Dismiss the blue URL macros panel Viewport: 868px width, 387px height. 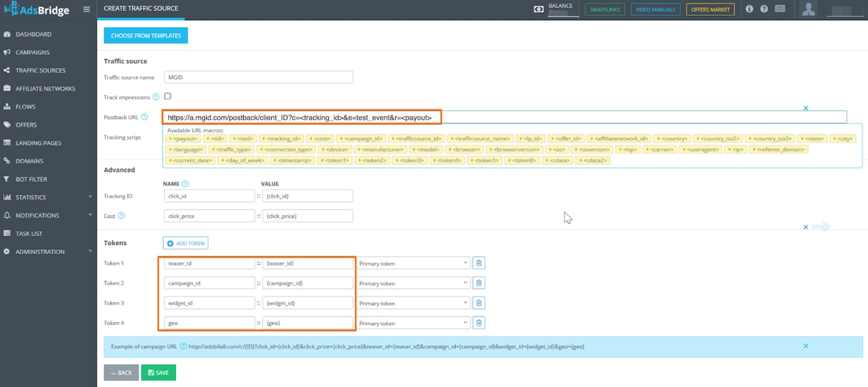click(806, 108)
